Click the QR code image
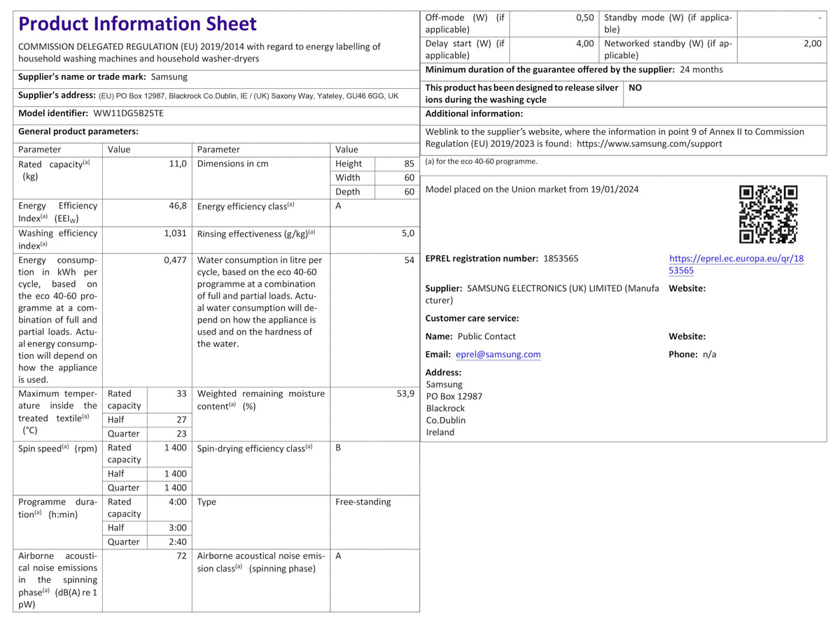Image resolution: width=840 pixels, height=622 pixels. point(769,214)
